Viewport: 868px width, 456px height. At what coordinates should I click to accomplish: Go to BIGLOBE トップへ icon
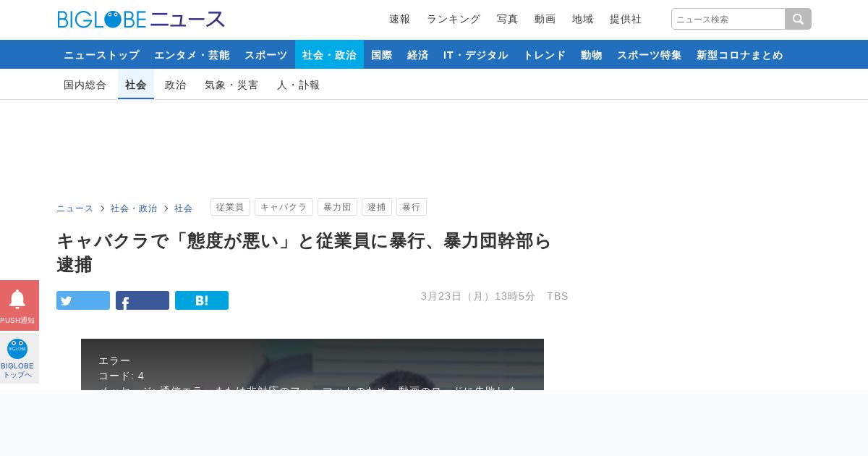[19, 358]
